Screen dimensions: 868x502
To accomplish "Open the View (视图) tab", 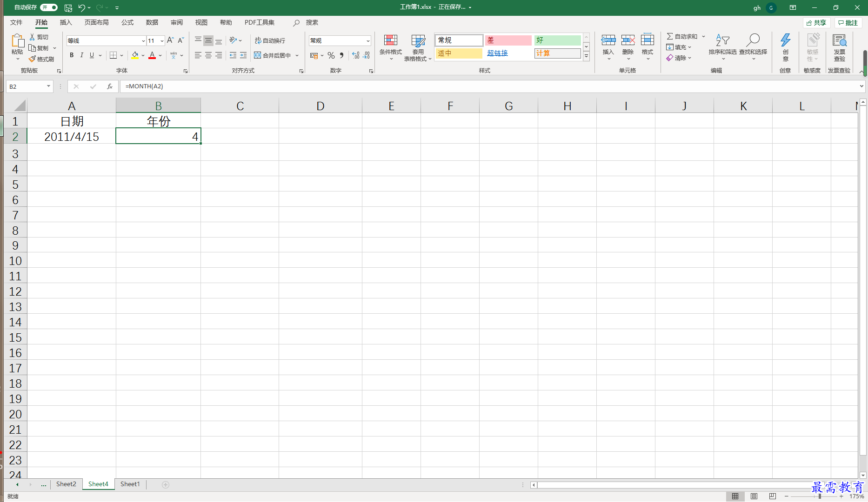I will coord(201,22).
